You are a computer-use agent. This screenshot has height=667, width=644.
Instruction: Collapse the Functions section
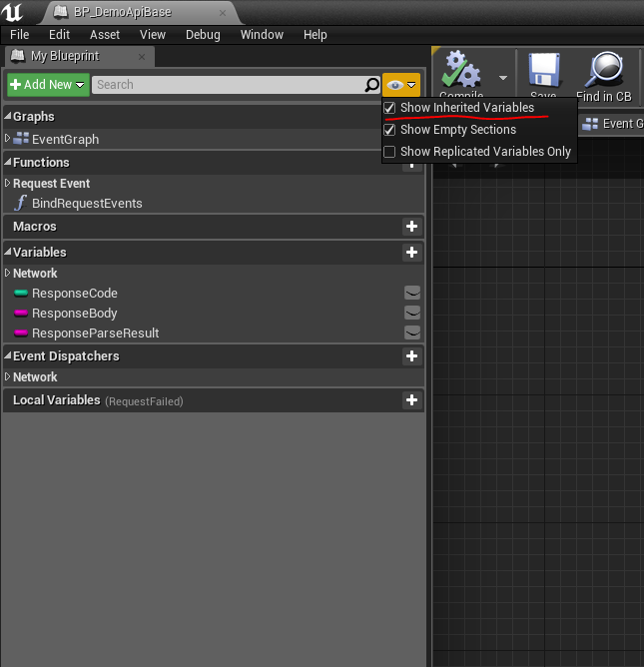click(8, 162)
